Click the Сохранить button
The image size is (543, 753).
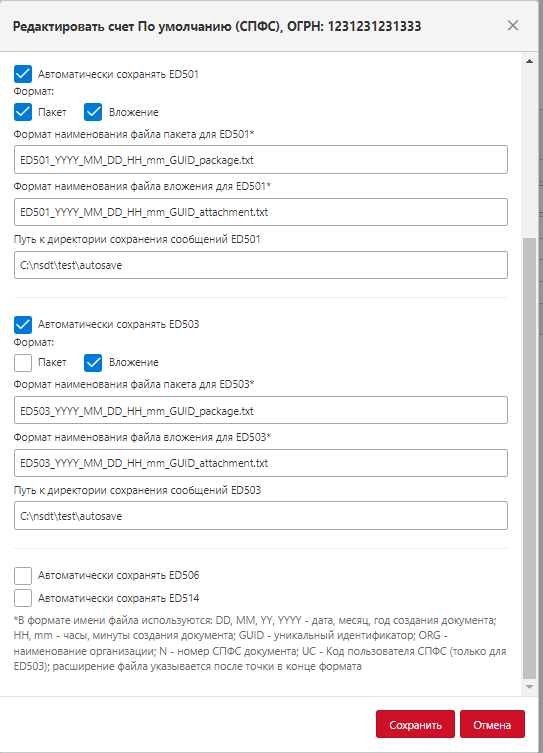(x=415, y=724)
